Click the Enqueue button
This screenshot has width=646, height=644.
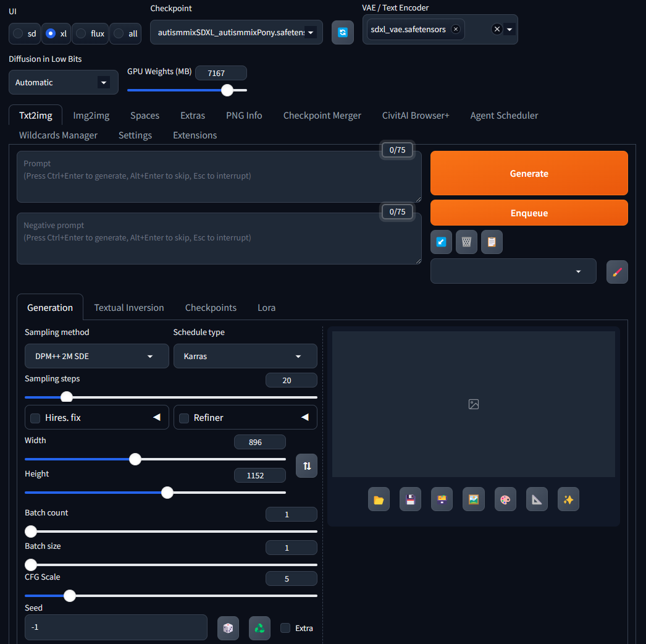[x=529, y=213]
